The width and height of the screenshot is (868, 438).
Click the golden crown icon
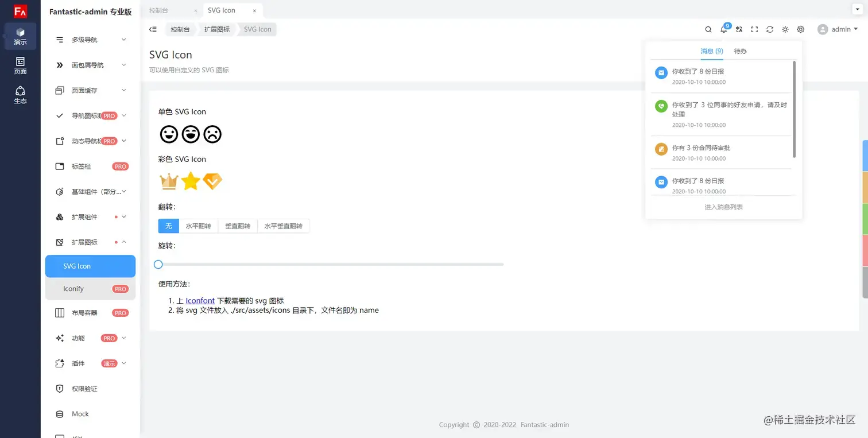pos(169,181)
